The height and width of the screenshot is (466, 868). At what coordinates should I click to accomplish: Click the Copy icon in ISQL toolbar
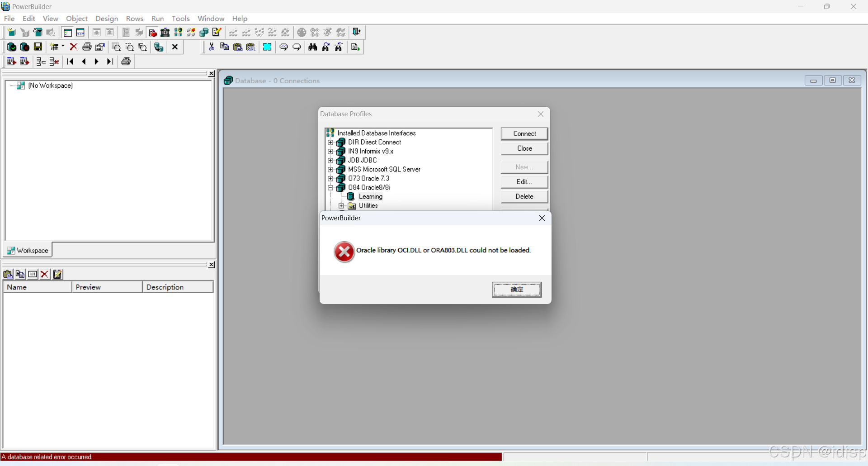point(224,47)
